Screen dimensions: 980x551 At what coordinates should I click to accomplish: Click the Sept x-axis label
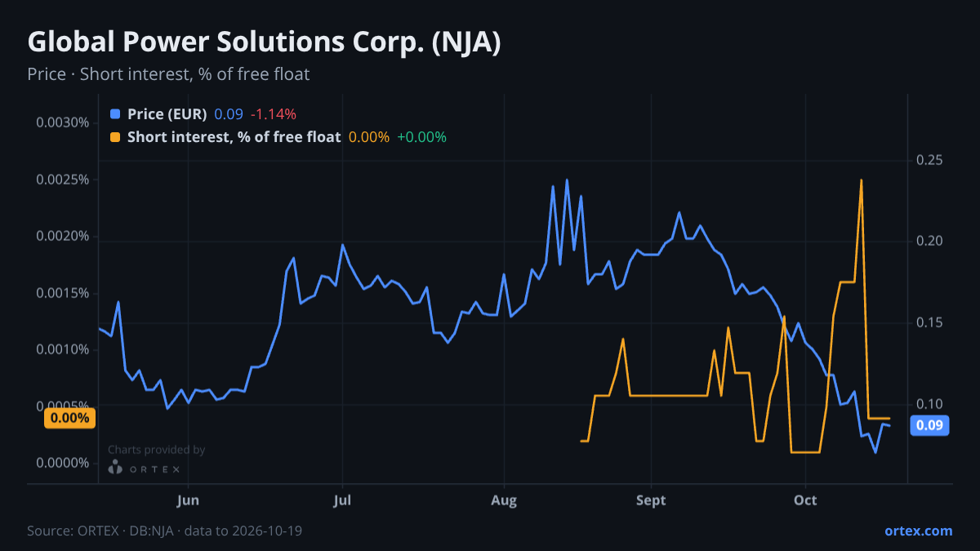(651, 500)
